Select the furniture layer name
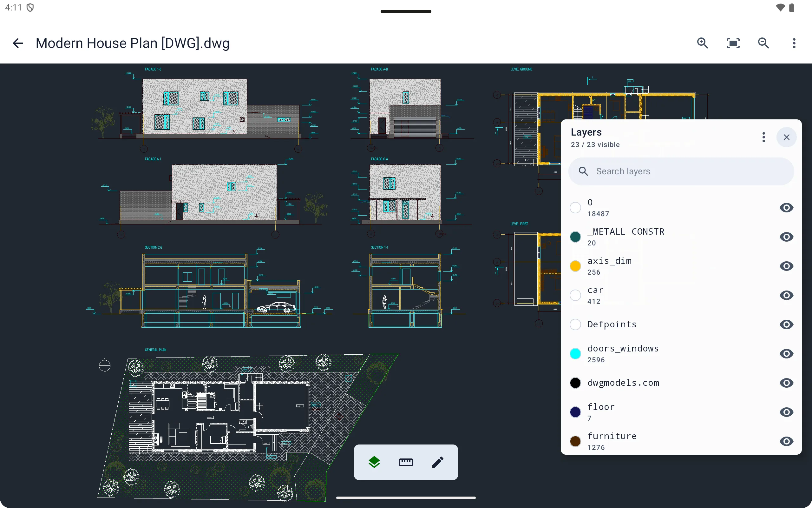Image resolution: width=812 pixels, height=508 pixels. (612, 437)
